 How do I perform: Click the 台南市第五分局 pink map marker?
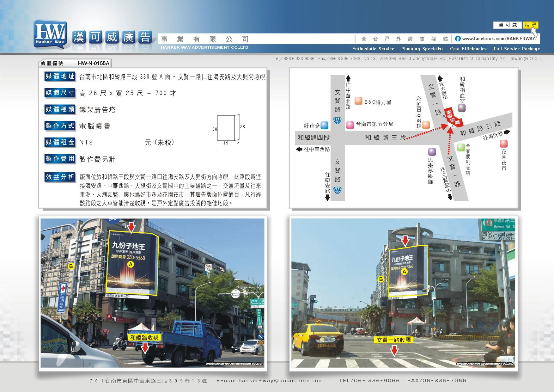tap(350, 125)
